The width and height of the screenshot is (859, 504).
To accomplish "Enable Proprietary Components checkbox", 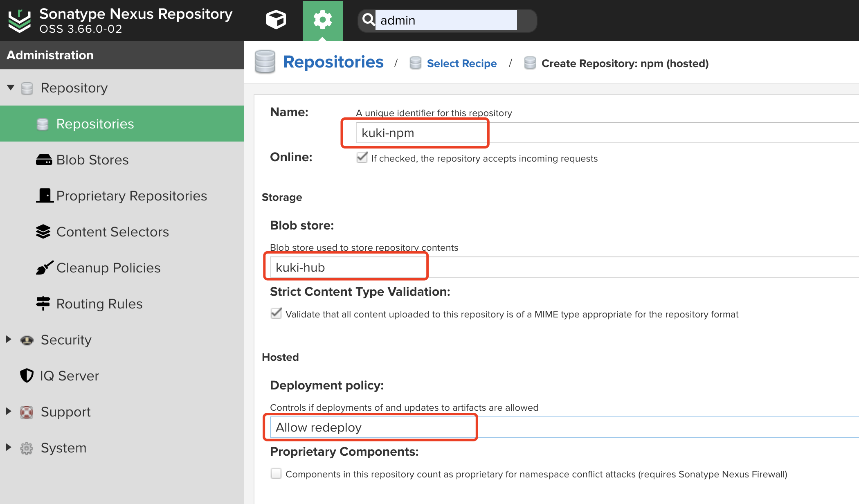I will pos(276,474).
